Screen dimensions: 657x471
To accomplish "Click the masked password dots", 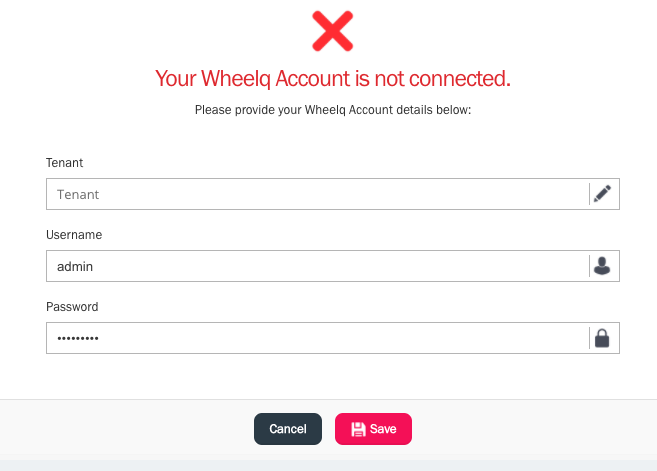I will click(77, 339).
